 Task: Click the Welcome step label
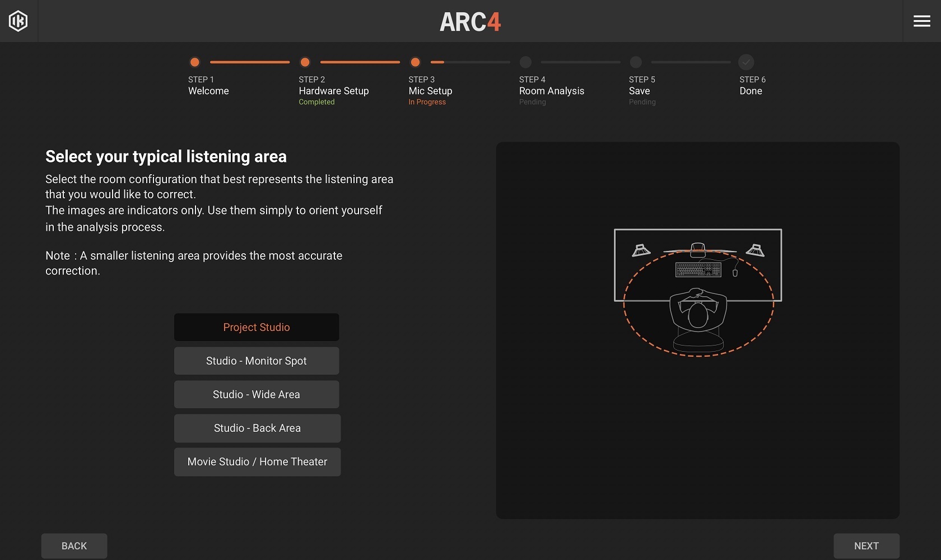208,91
